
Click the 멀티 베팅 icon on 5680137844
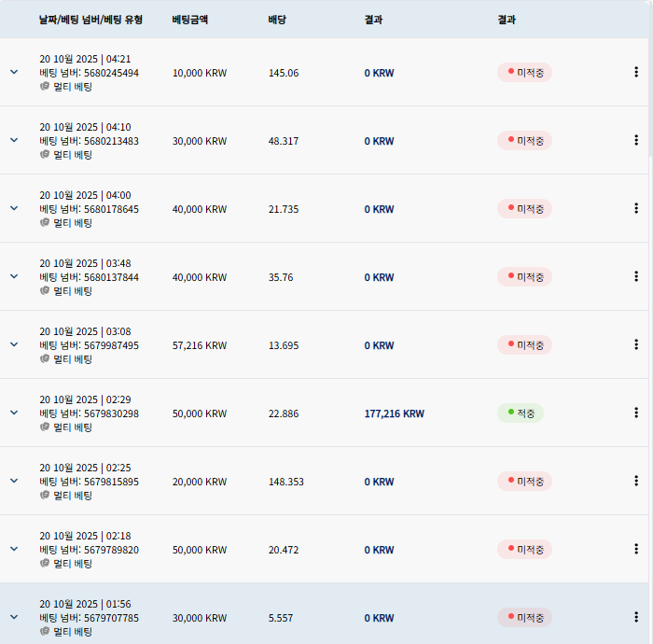(45, 290)
